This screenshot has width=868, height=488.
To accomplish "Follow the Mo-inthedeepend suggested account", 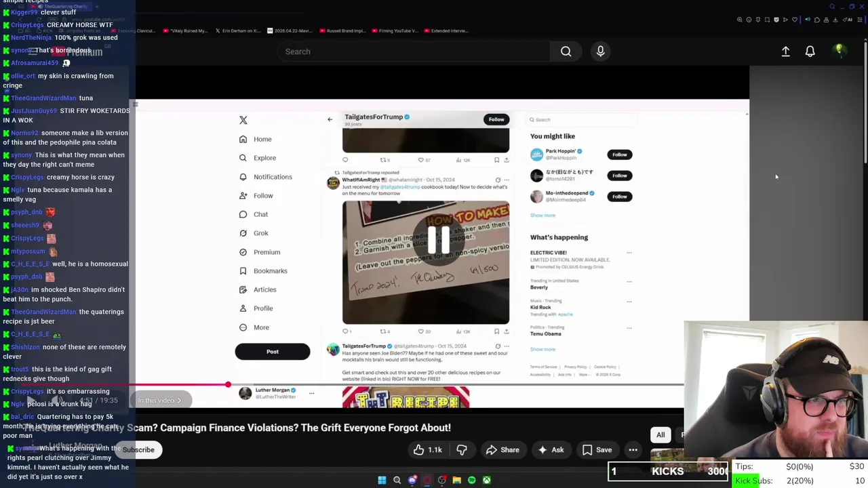I will 620,197.
